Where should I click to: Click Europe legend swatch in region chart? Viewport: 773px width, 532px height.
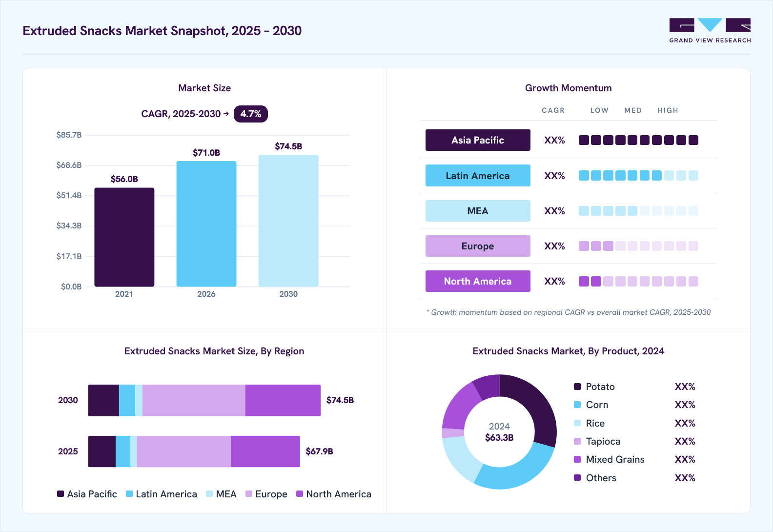(x=249, y=494)
